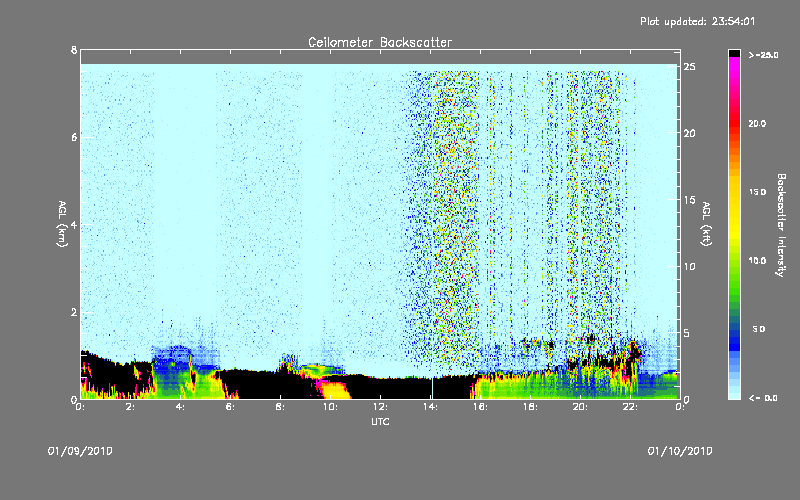800x500 pixels.
Task: Click the "5" tick on kft axis
Action: pyautogui.click(x=687, y=333)
